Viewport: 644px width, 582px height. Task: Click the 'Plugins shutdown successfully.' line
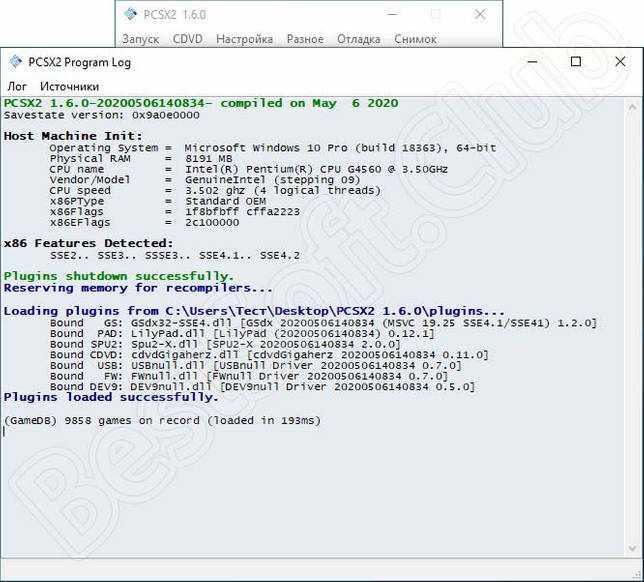tap(119, 276)
